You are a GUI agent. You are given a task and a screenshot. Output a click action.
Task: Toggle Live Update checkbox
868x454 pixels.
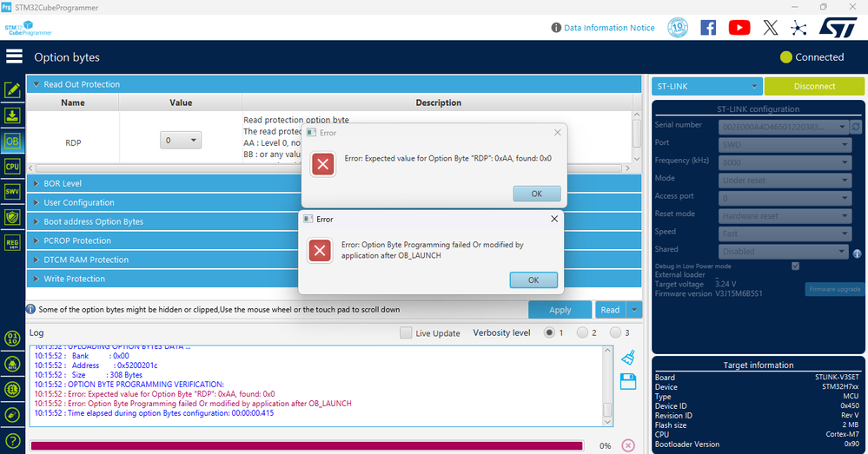(x=406, y=332)
